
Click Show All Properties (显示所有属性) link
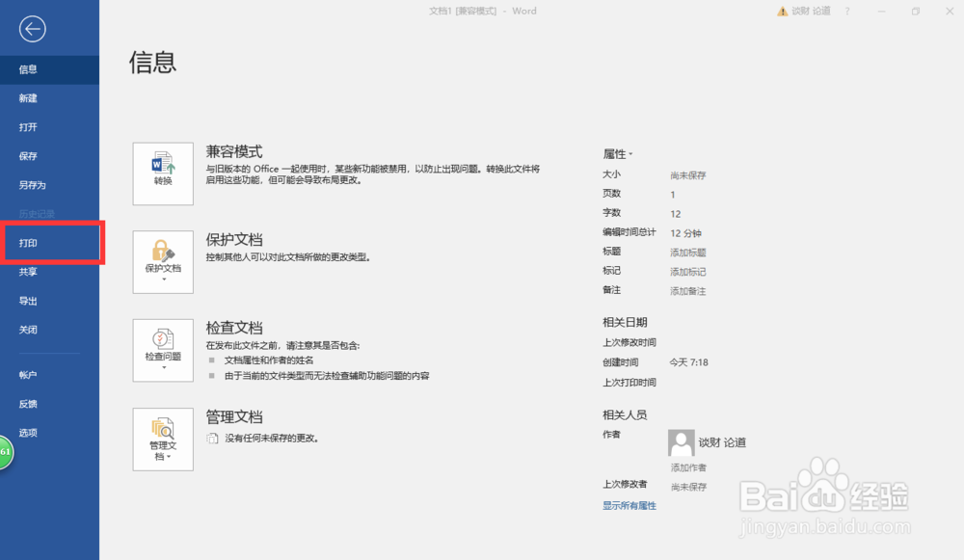tap(628, 505)
